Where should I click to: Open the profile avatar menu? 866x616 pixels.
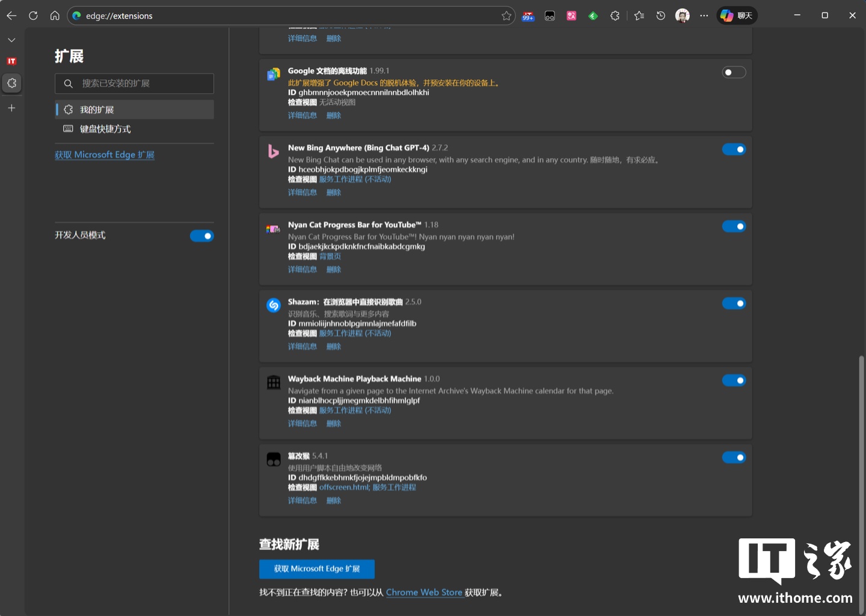(682, 16)
